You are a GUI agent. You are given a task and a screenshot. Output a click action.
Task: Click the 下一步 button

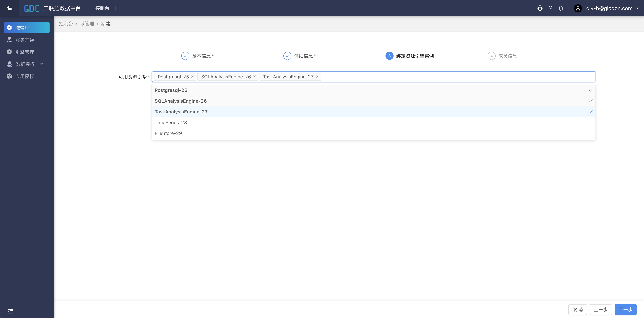tap(625, 309)
